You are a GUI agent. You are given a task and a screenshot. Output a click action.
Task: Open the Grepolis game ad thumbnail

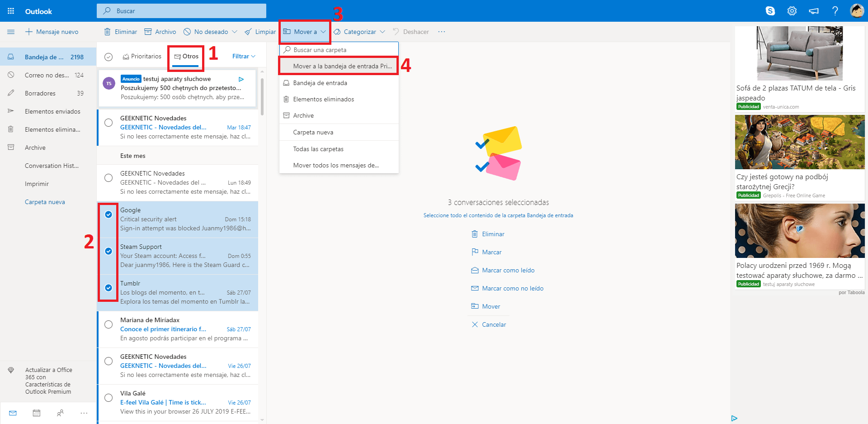800,142
